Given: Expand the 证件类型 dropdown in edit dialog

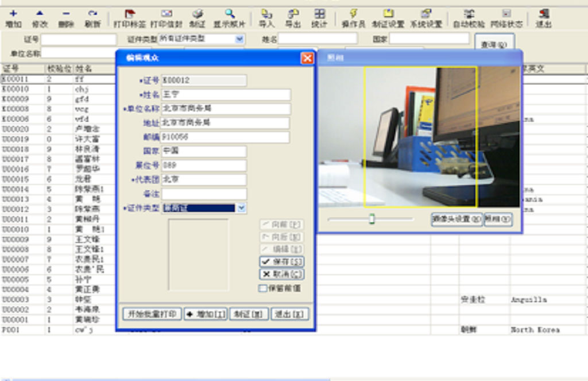Looking at the screenshot, I should 242,208.
